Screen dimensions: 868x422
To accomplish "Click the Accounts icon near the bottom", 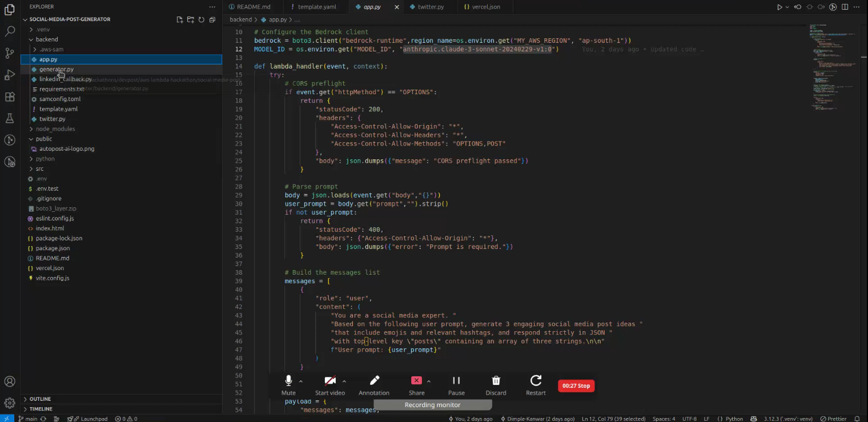I will pyautogui.click(x=9, y=381).
